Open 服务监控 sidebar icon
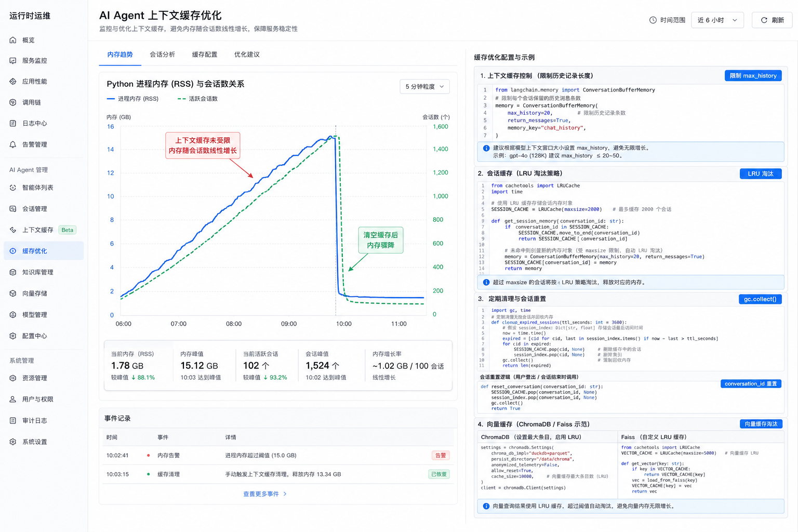 pyautogui.click(x=13, y=61)
